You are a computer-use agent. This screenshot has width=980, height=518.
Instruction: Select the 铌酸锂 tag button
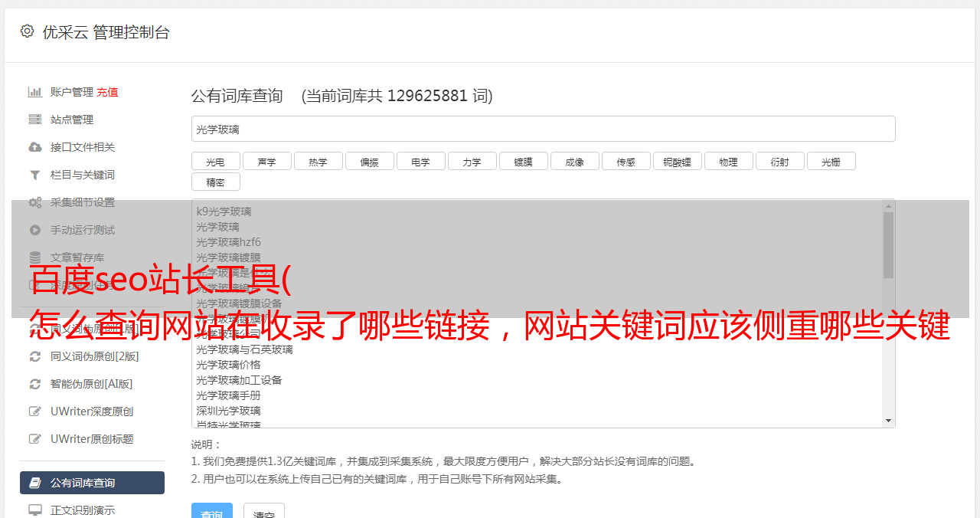click(x=677, y=161)
